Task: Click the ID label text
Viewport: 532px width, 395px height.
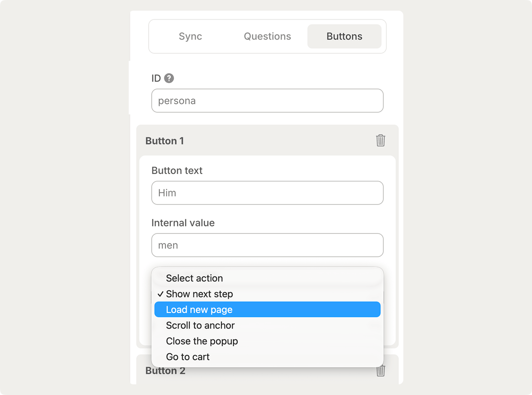Action: [156, 78]
